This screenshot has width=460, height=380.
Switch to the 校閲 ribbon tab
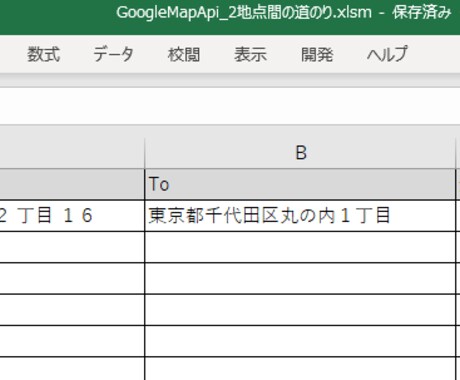[184, 54]
